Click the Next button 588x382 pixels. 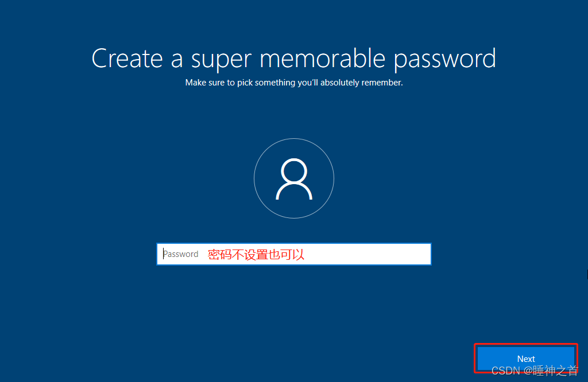[526, 358]
